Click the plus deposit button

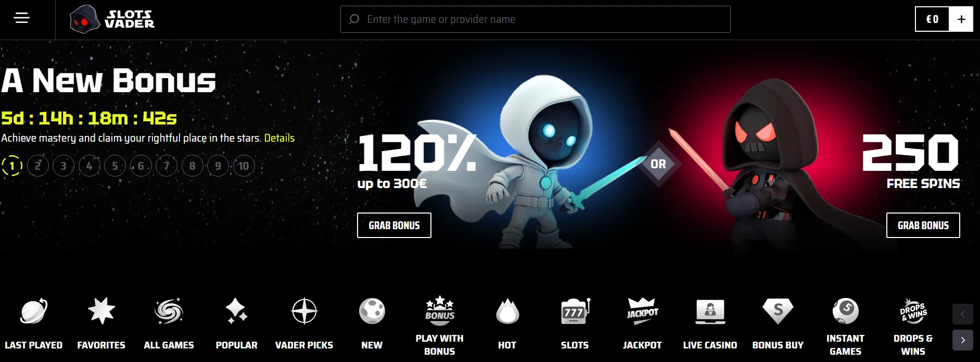coord(961,19)
